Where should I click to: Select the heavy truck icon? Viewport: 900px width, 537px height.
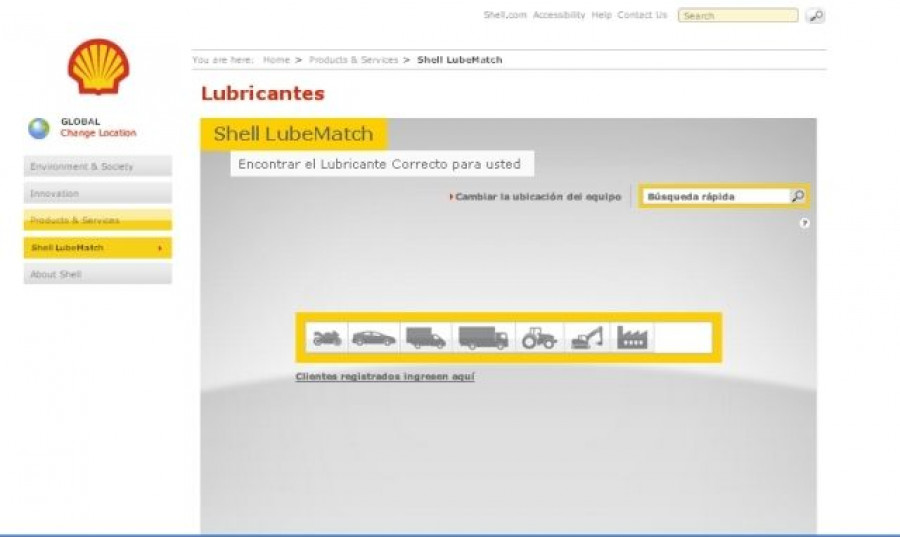483,338
